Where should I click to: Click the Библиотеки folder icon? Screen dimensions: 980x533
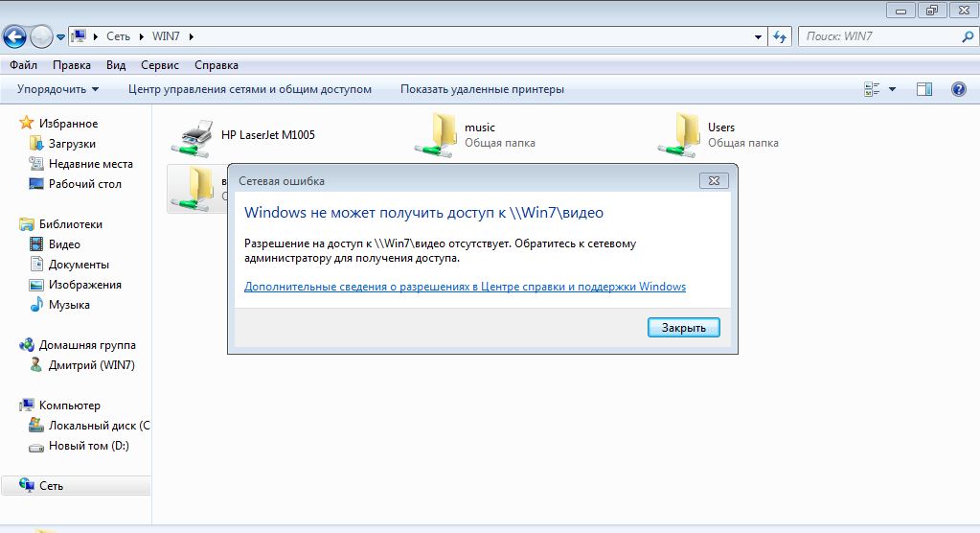pyautogui.click(x=26, y=224)
